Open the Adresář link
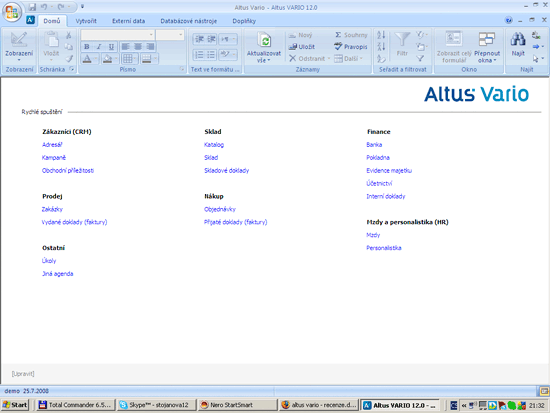This screenshot has height=413, width=550. pyautogui.click(x=52, y=145)
